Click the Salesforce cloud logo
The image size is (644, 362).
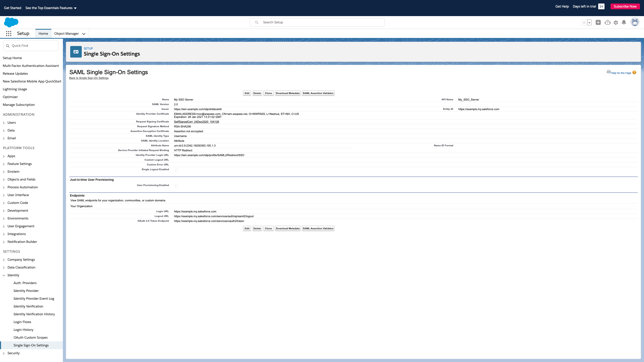click(x=11, y=22)
